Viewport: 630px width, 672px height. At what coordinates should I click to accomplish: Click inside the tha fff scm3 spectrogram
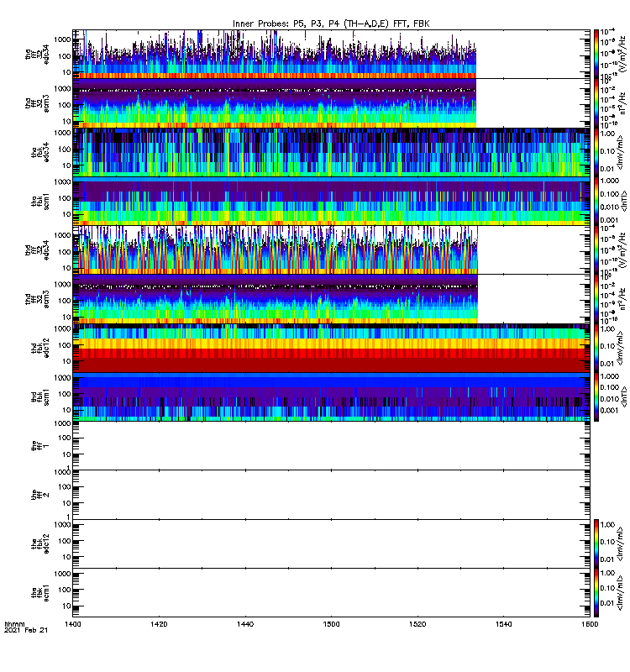point(275,103)
